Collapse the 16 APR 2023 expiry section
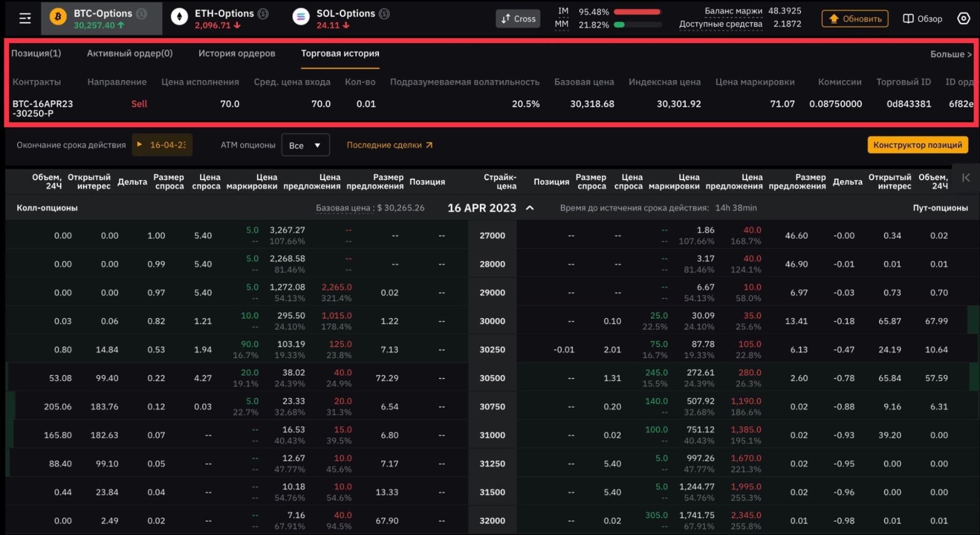The width and height of the screenshot is (980, 535). coord(530,208)
